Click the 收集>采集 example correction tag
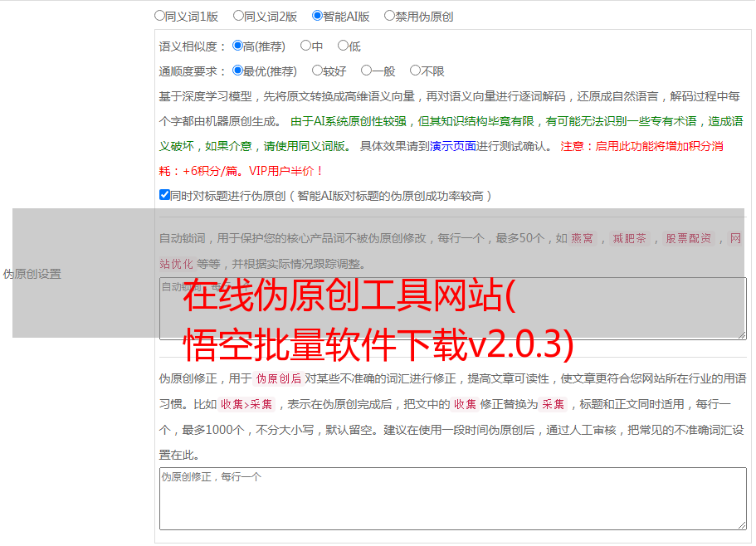The image size is (756, 546). click(x=246, y=405)
